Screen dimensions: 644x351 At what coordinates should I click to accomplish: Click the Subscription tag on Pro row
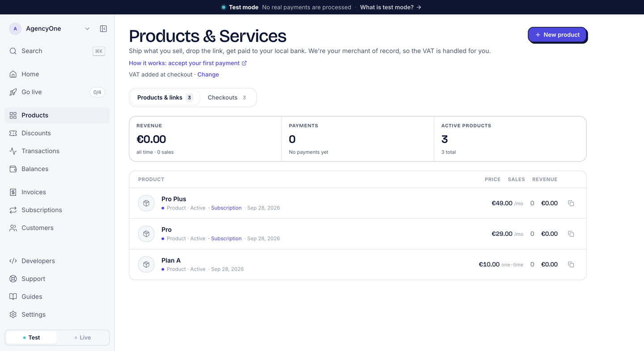point(226,239)
